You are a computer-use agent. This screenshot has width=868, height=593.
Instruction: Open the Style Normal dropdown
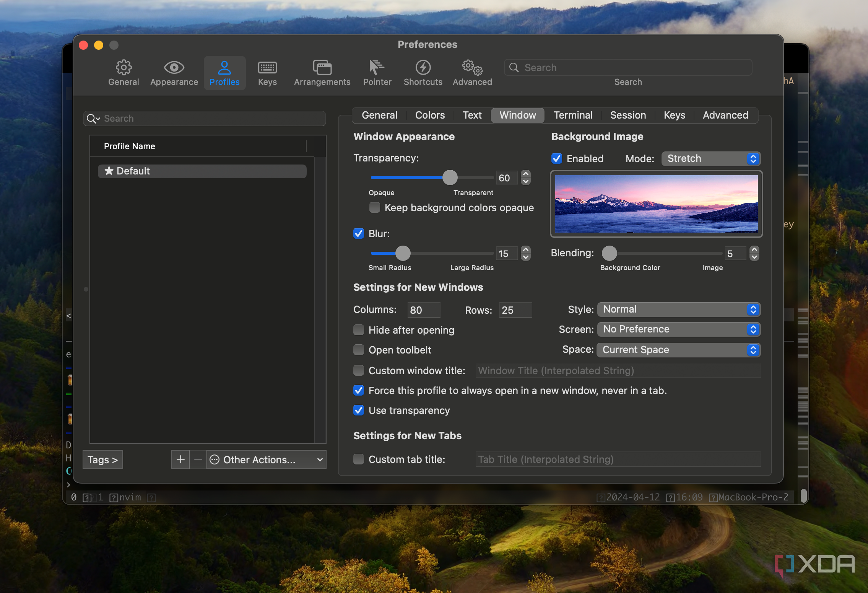coord(679,310)
